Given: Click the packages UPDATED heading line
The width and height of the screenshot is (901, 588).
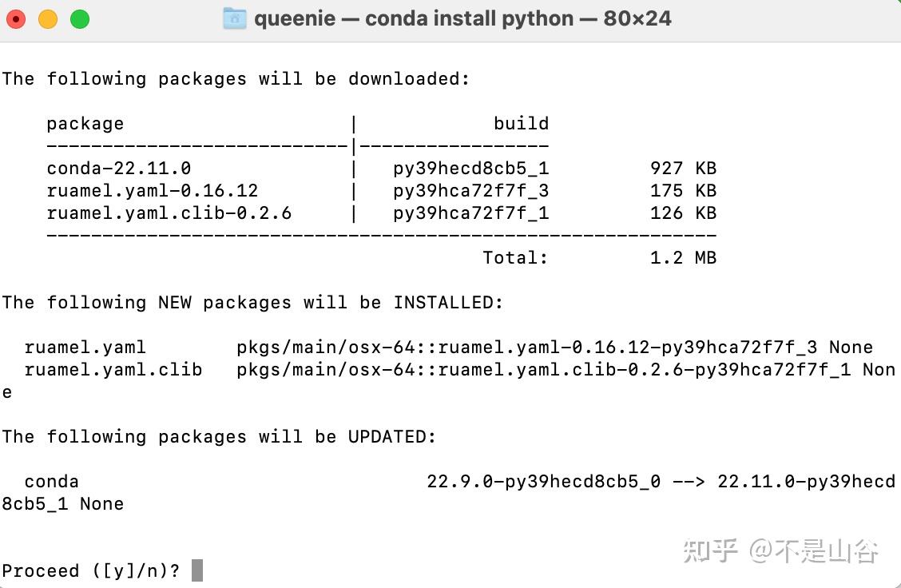Looking at the screenshot, I should point(218,436).
